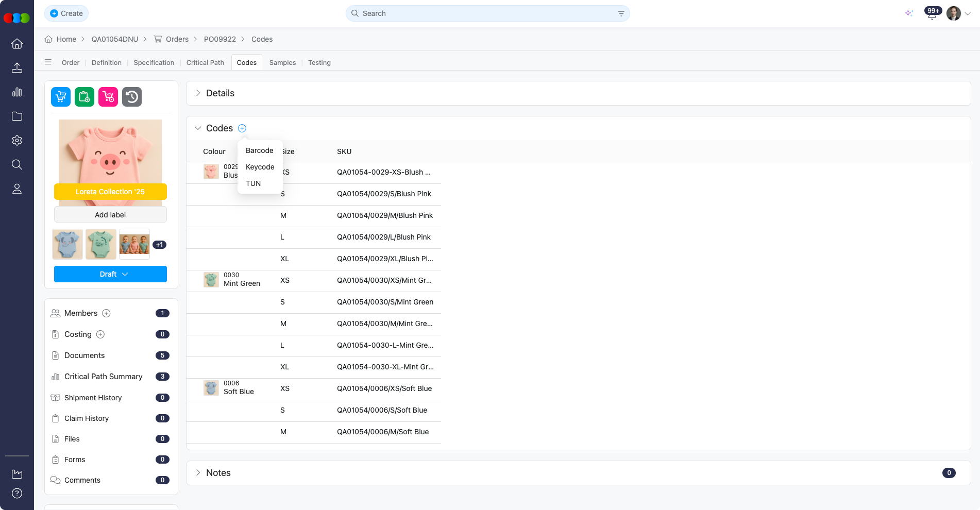980x510 pixels.
Task: Open the PO09922 breadcrumb link
Action: tap(220, 39)
